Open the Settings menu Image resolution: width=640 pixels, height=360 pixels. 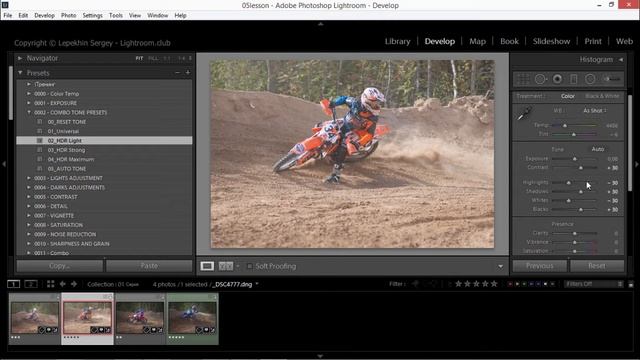click(x=93, y=16)
